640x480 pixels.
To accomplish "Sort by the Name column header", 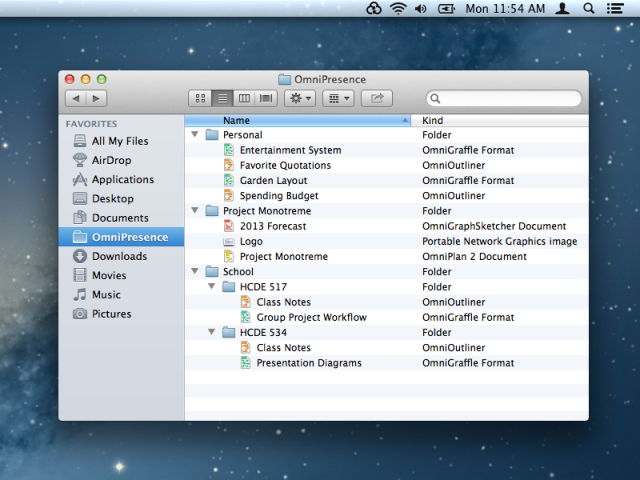I will (298, 120).
